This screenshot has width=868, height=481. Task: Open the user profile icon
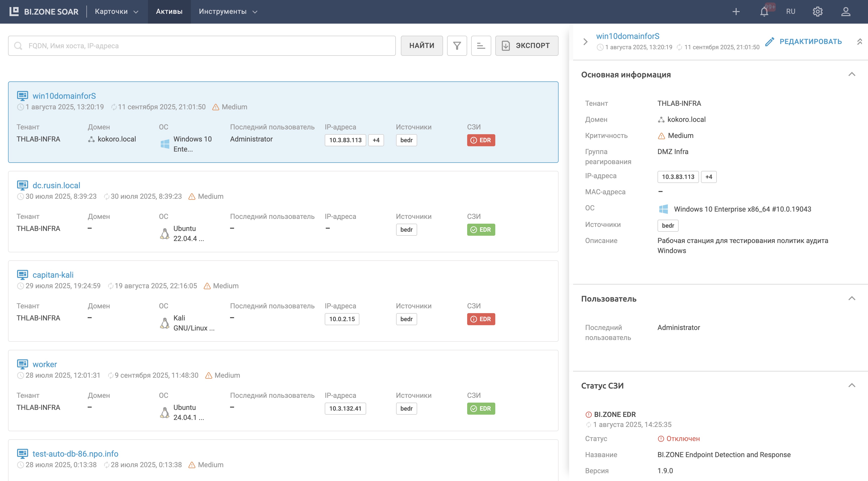click(x=845, y=12)
